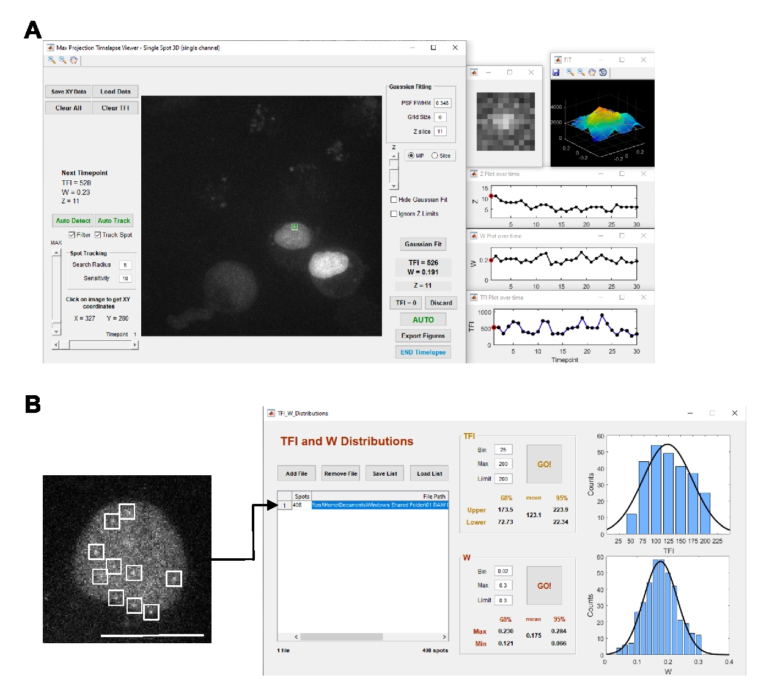Toggle the Filter checkbox
Image resolution: width=772 pixels, height=700 pixels.
point(72,235)
